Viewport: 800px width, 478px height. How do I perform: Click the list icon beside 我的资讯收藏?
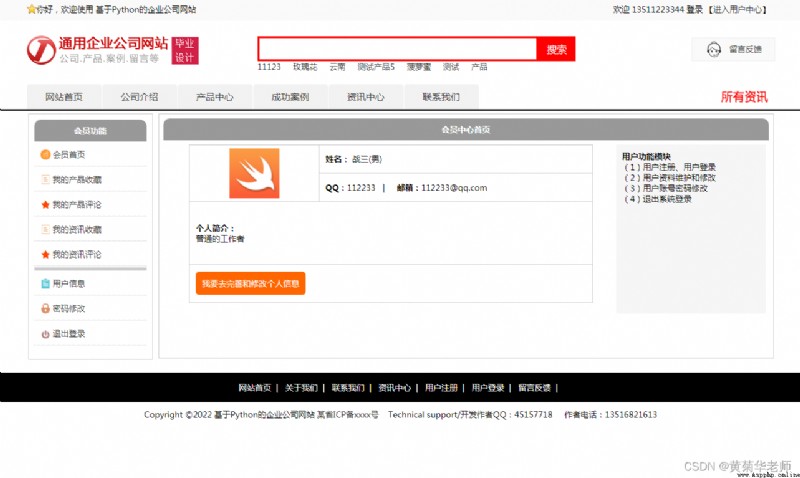coord(45,230)
